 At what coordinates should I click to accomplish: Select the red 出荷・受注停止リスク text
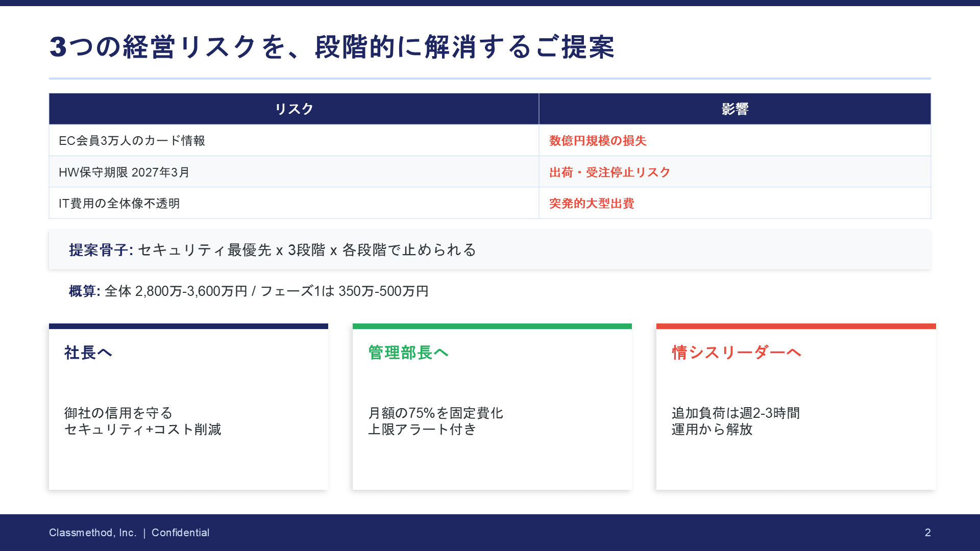609,172
